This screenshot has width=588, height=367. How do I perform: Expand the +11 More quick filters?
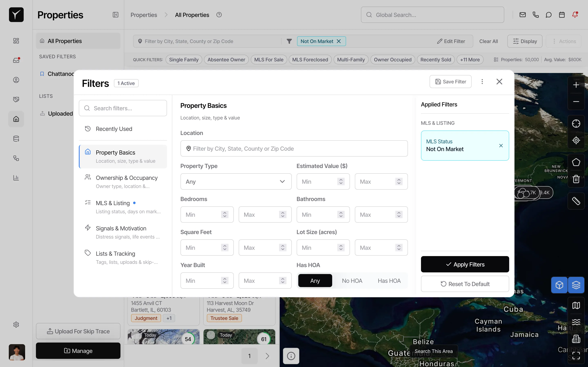point(470,60)
